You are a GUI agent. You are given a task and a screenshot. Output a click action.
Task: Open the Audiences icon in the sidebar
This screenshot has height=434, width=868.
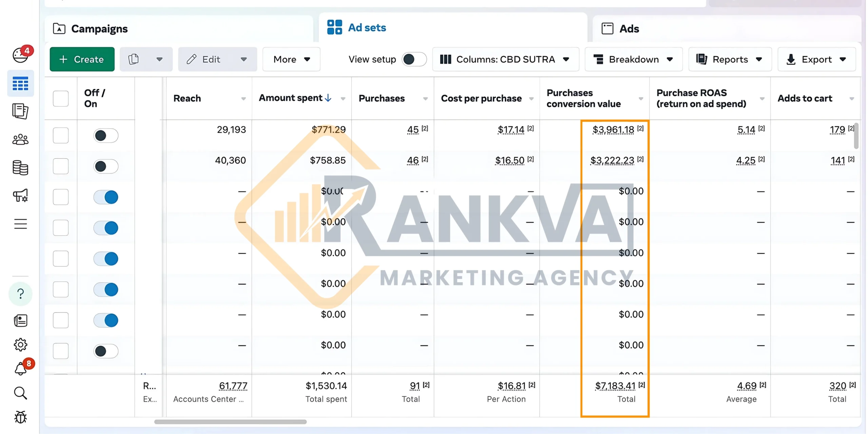tap(20, 139)
